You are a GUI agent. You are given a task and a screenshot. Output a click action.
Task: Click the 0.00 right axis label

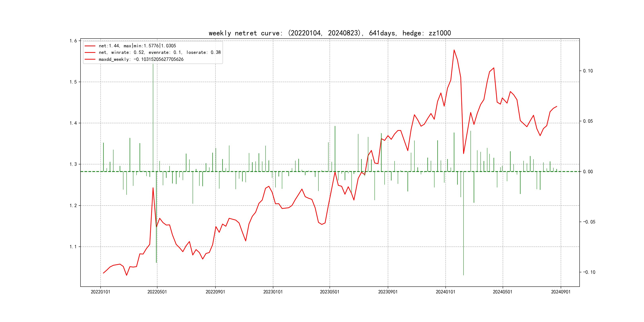588,172
